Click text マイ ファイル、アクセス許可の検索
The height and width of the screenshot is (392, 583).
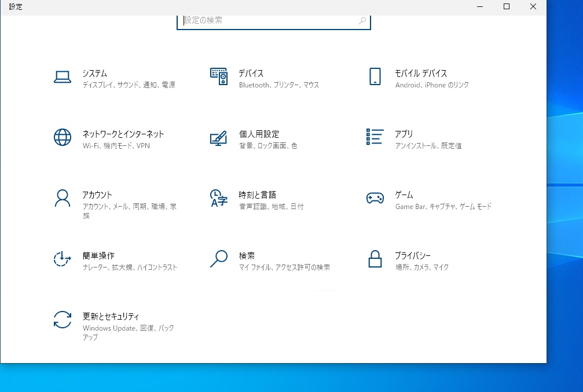(284, 267)
